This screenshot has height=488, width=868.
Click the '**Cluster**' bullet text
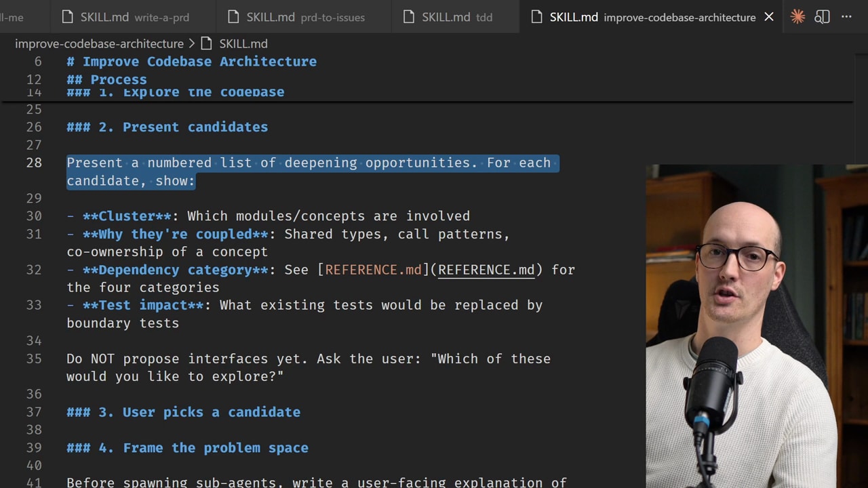coord(127,216)
